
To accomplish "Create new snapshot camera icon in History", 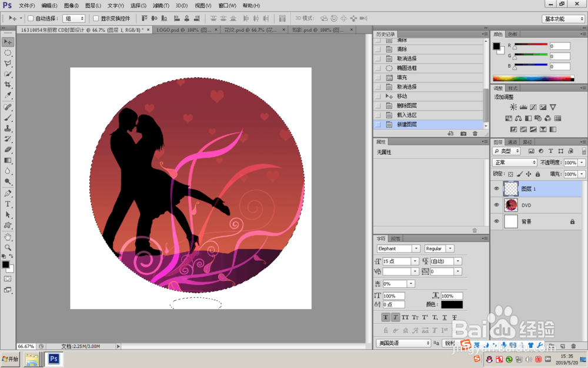I will pos(463,134).
